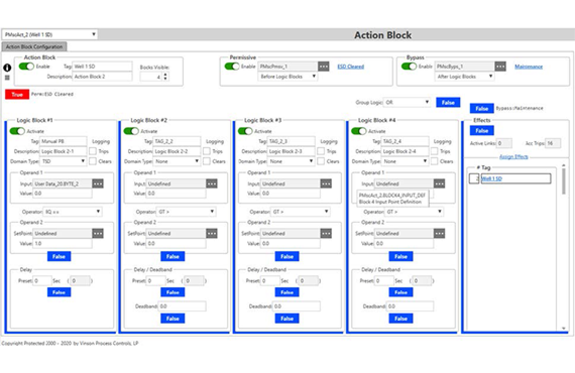Browse Logic Block #3 SetPoint ellipsis button
This screenshot has height=373, width=575.
[326, 233]
